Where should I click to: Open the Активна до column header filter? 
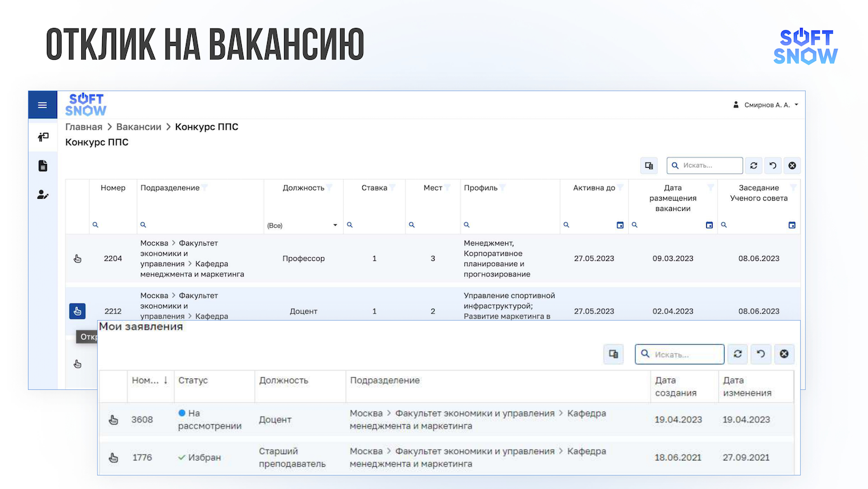(x=620, y=188)
